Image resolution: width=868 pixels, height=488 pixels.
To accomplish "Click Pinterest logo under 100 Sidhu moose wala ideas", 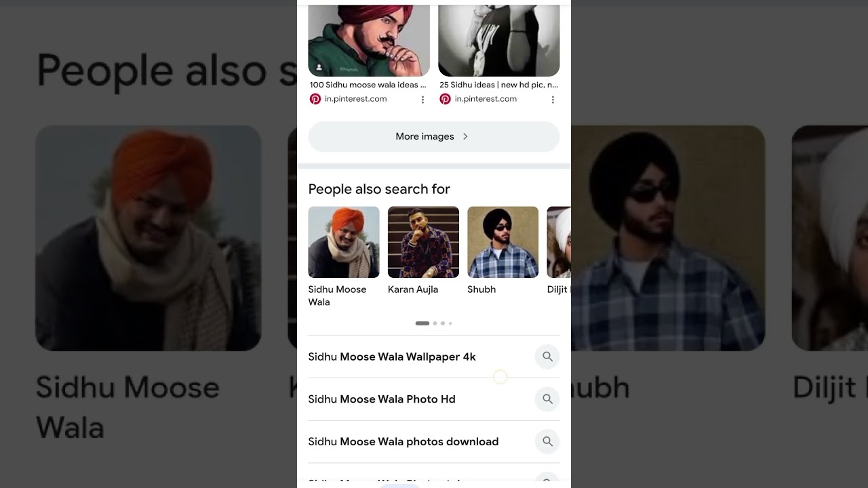I will [315, 99].
